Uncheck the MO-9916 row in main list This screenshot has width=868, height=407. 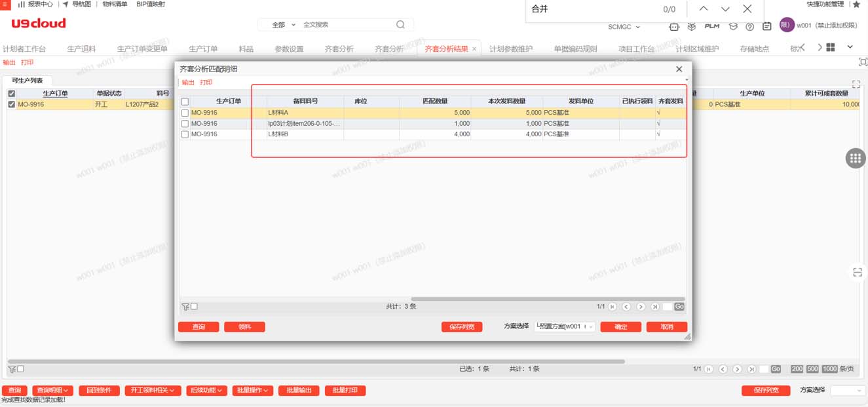(x=11, y=104)
